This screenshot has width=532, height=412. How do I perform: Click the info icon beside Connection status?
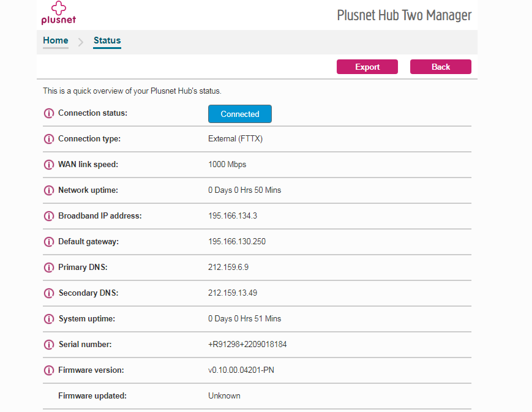(x=49, y=113)
